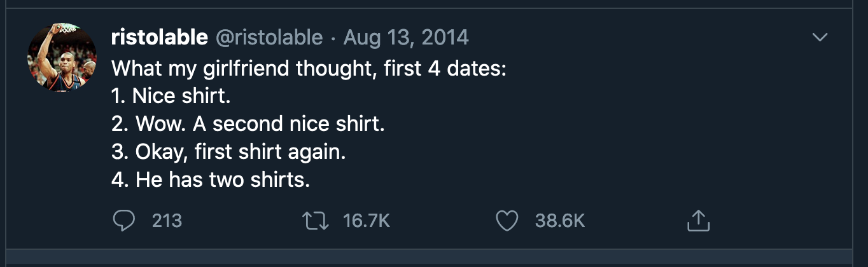
Task: Click the reply speech bubble icon
Action: tap(123, 221)
